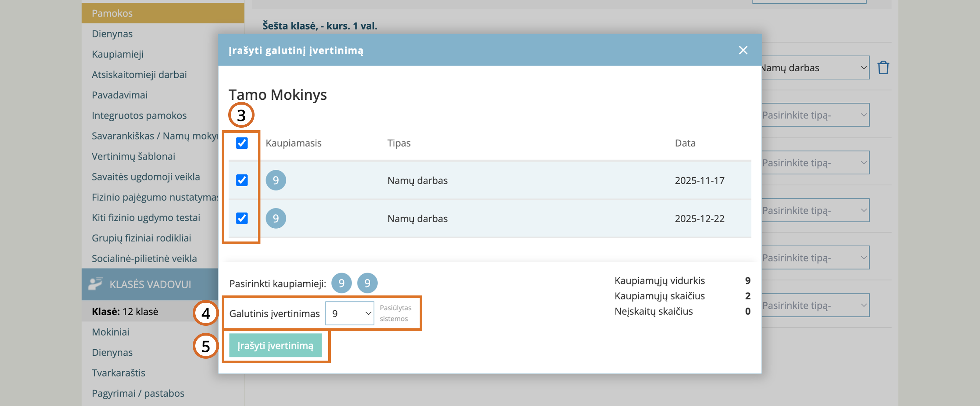Select Vertinimų šablonai in the sidebar

pos(133,156)
